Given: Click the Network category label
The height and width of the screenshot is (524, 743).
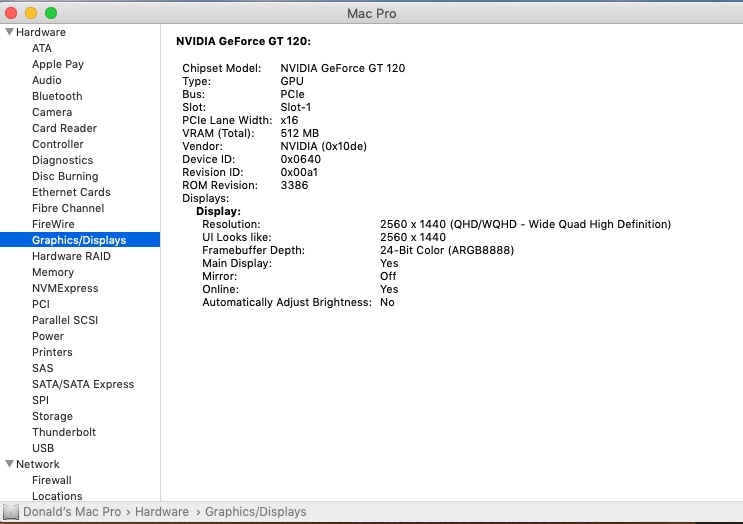Looking at the screenshot, I should pyautogui.click(x=38, y=464).
